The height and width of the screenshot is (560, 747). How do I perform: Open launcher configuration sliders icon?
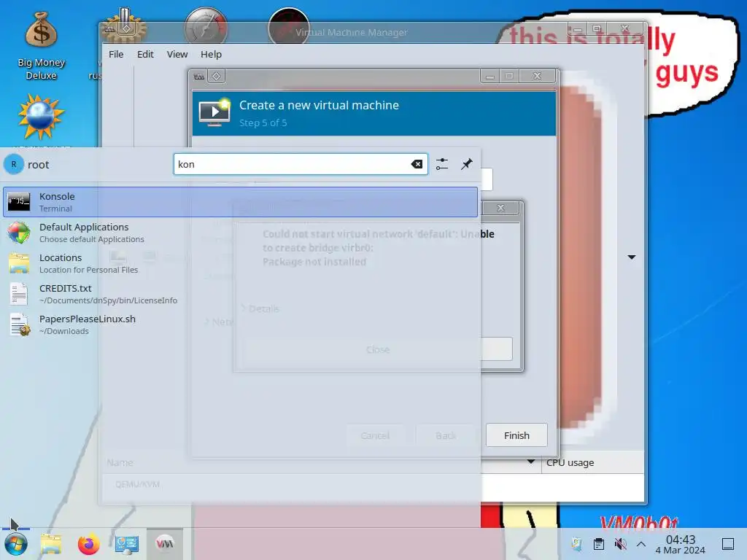[442, 164]
